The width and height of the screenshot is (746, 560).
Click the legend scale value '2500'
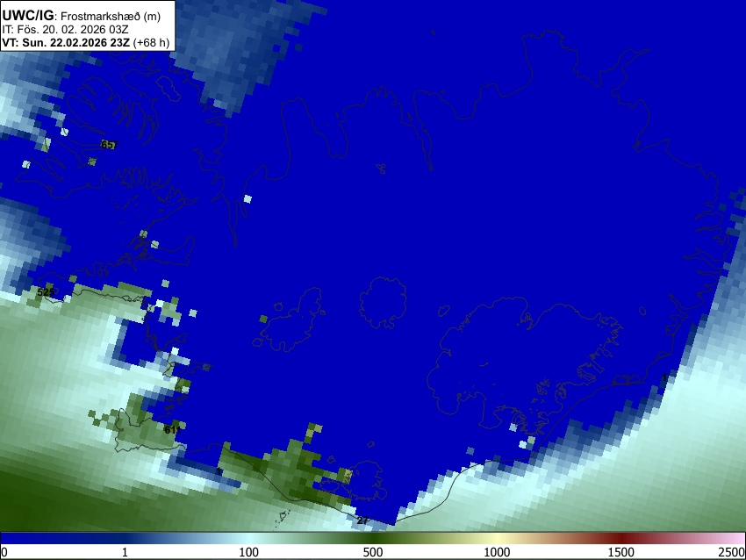coord(732,552)
